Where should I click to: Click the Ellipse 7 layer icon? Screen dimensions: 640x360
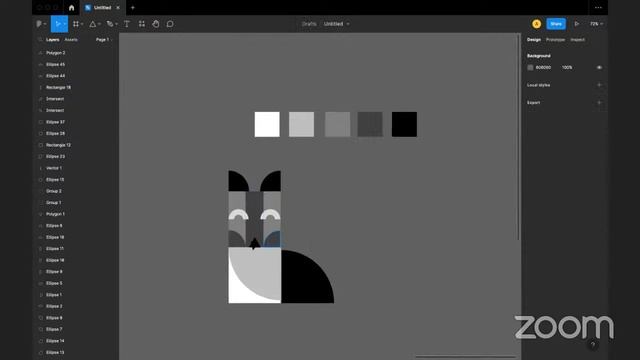click(40, 329)
